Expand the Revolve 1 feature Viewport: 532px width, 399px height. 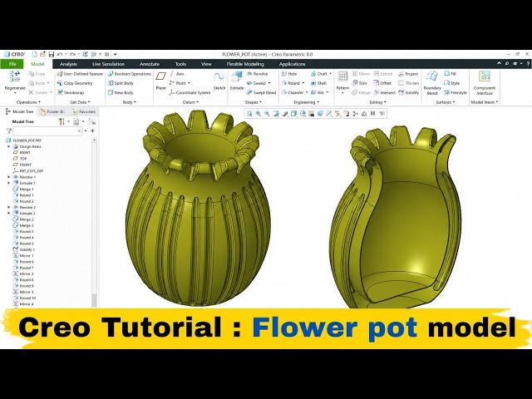coord(8,177)
